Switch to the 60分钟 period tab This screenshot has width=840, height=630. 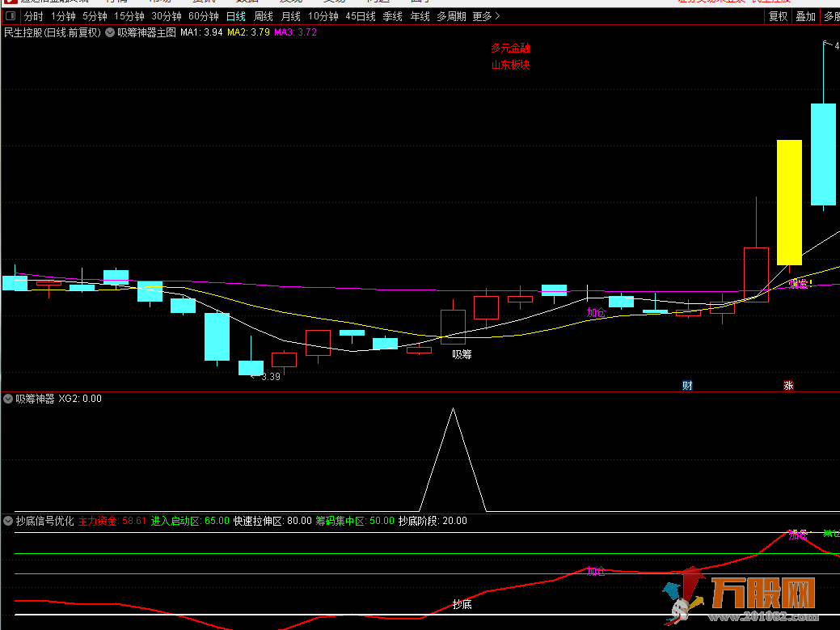point(204,16)
